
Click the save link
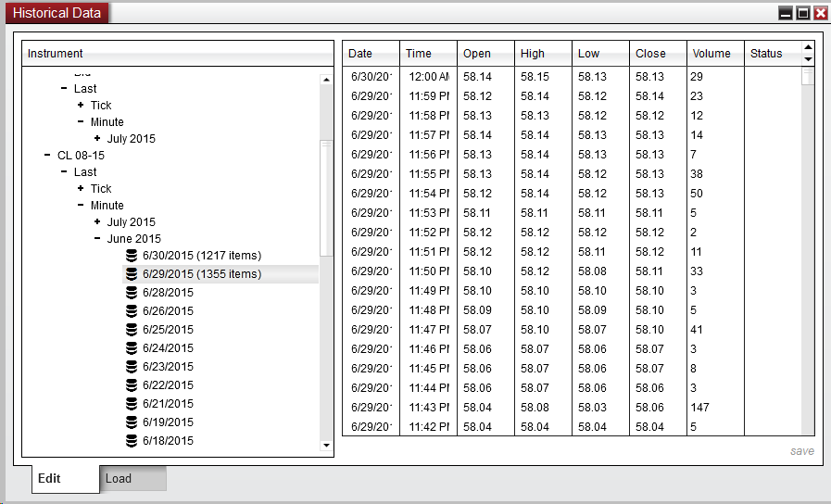click(x=801, y=451)
